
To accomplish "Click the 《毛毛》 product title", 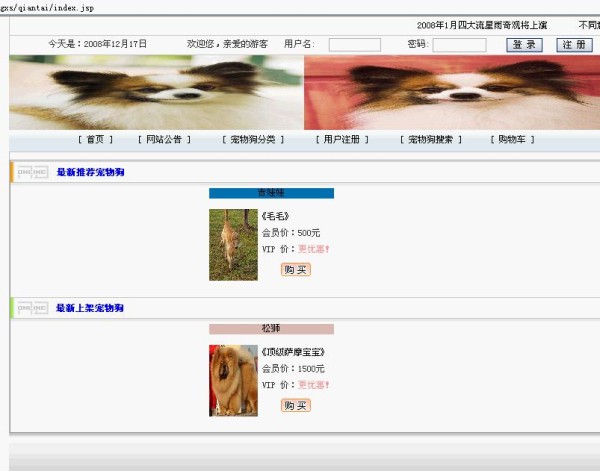I will (x=275, y=216).
